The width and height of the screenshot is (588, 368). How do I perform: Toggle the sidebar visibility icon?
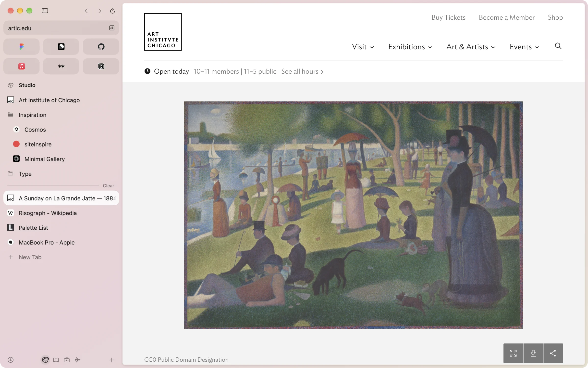point(45,11)
